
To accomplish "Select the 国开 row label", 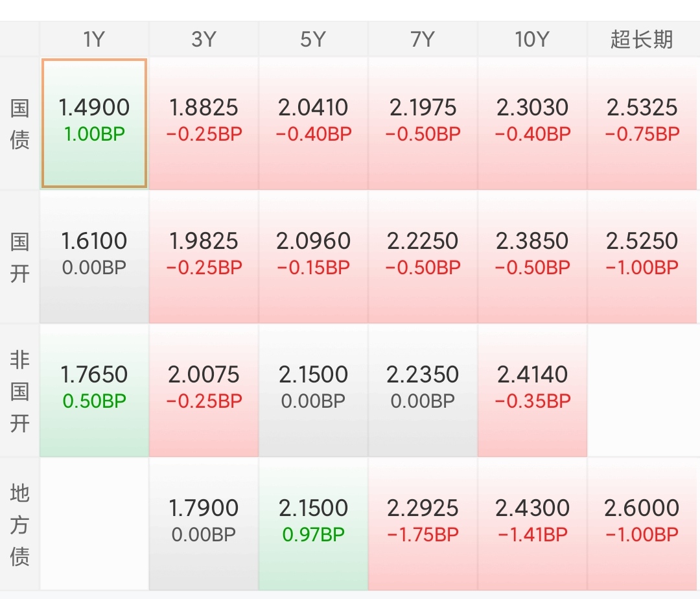I will [x=19, y=257].
